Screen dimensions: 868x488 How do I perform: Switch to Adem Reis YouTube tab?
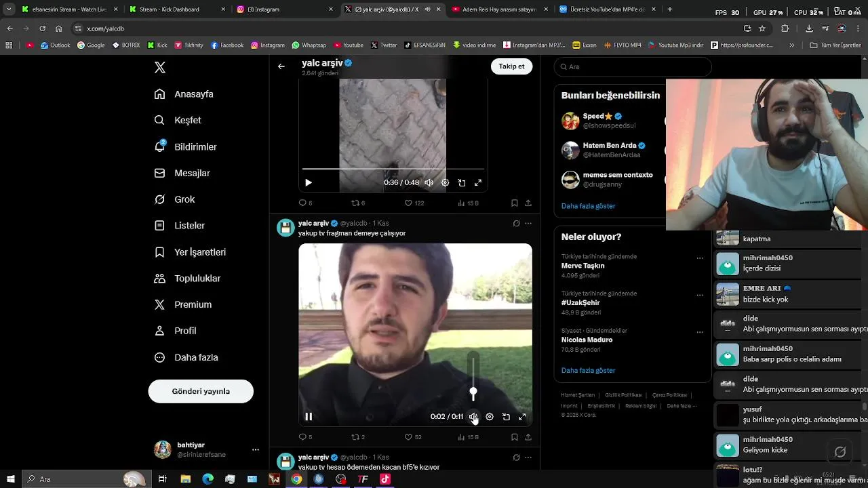click(x=498, y=9)
